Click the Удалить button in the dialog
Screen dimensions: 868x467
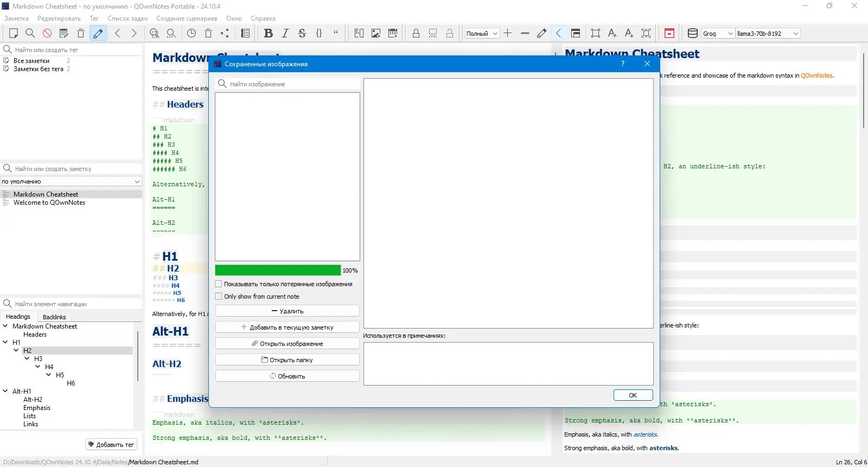288,311
